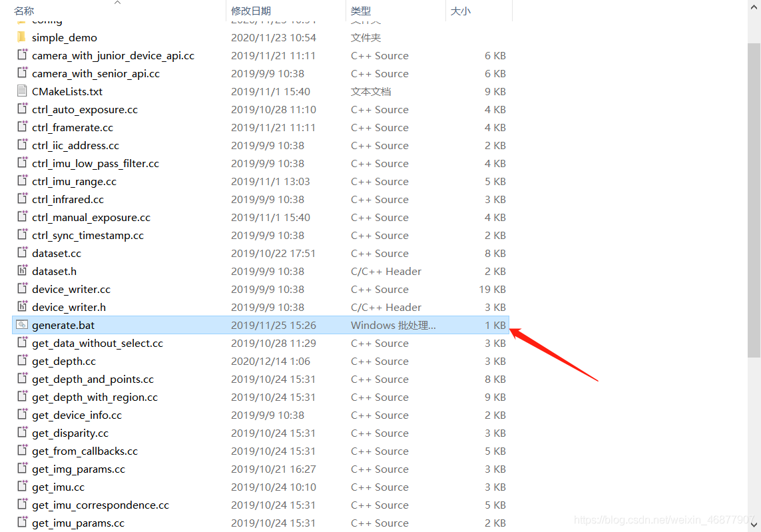This screenshot has width=761, height=532.
Task: Click the get_disparity.cc file icon
Action: 23,432
